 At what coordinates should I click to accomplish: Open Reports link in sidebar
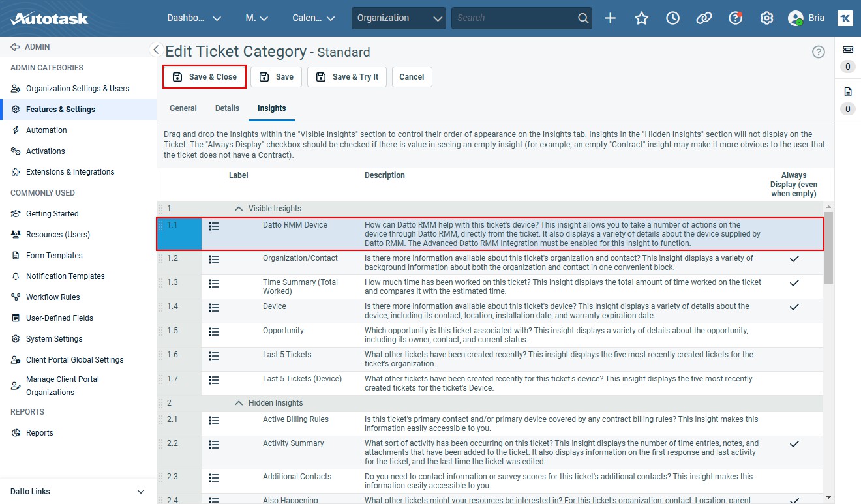pyautogui.click(x=39, y=433)
